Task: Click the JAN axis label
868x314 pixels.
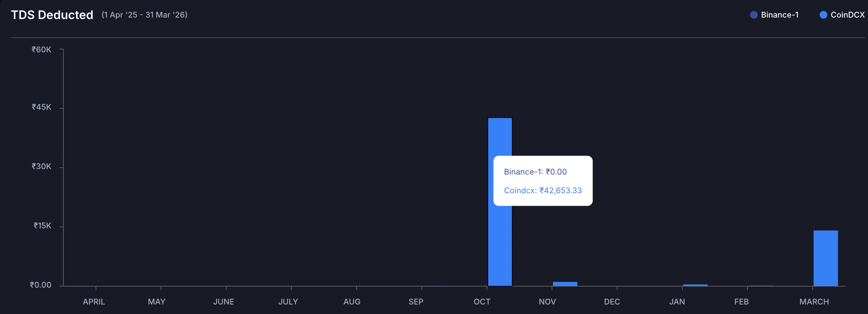Action: [677, 302]
